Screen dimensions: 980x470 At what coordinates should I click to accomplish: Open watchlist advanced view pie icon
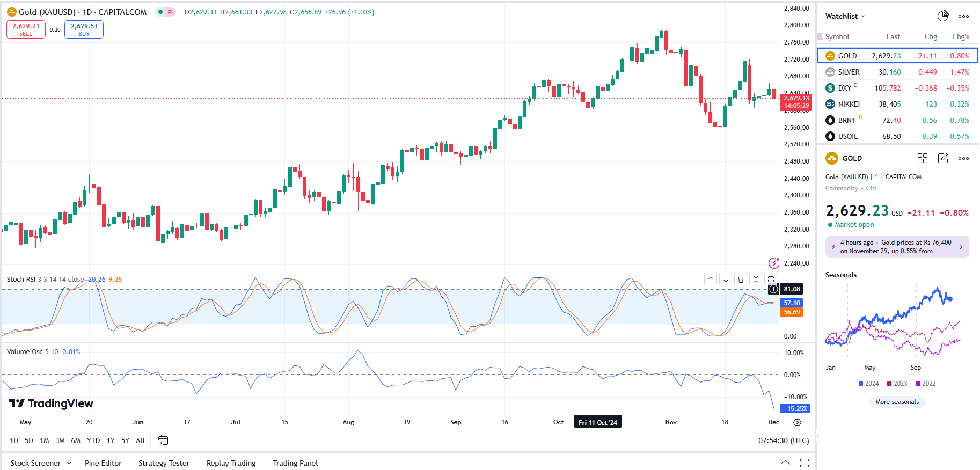943,16
